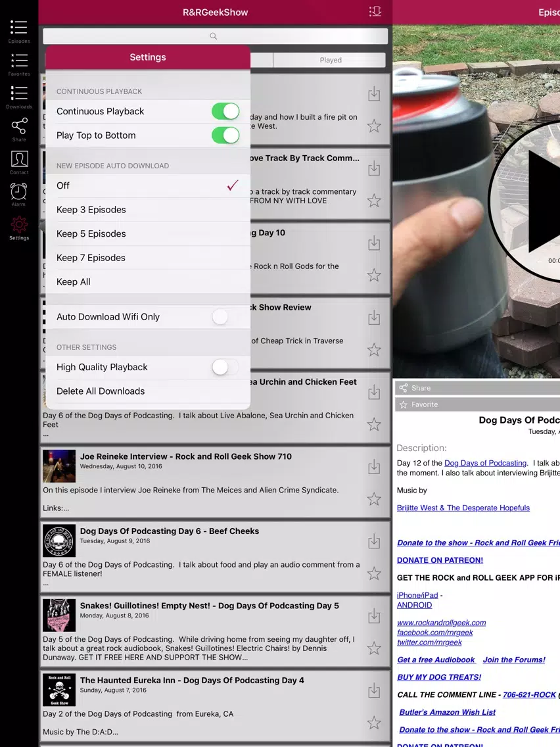
Task: Click the episode search field
Action: tap(215, 36)
